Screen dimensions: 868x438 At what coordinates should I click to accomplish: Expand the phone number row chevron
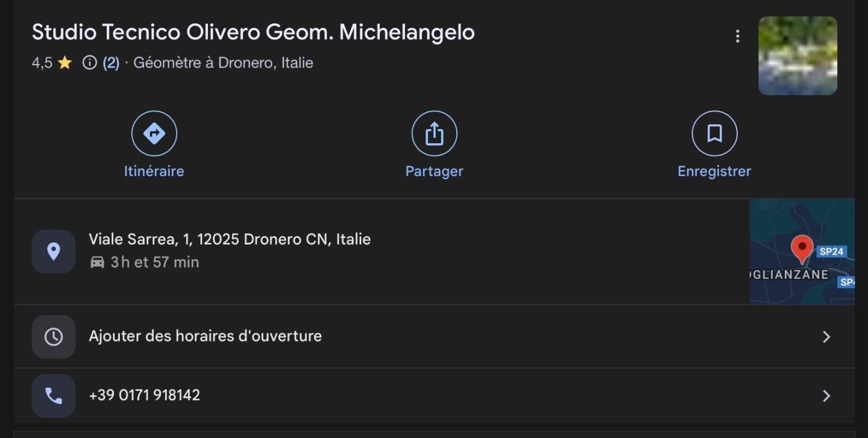826,396
